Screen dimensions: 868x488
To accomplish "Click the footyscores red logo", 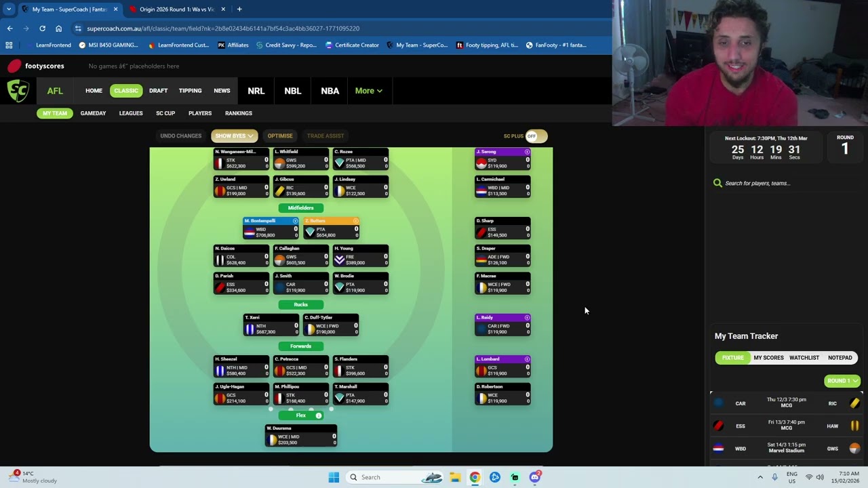I will tap(14, 66).
